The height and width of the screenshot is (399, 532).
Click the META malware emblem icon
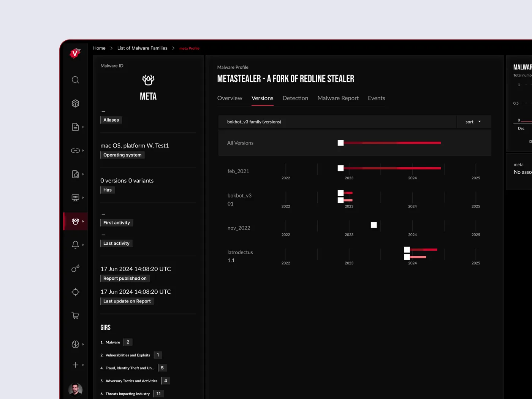(148, 80)
